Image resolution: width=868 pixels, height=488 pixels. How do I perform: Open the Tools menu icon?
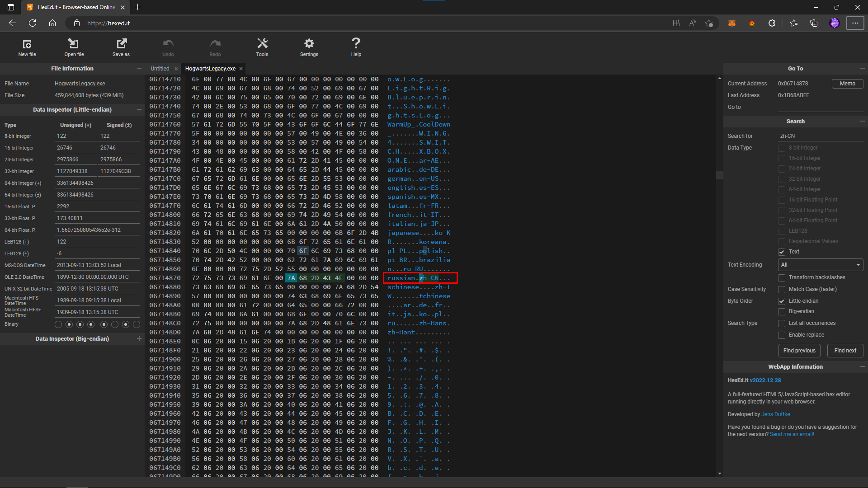(262, 44)
